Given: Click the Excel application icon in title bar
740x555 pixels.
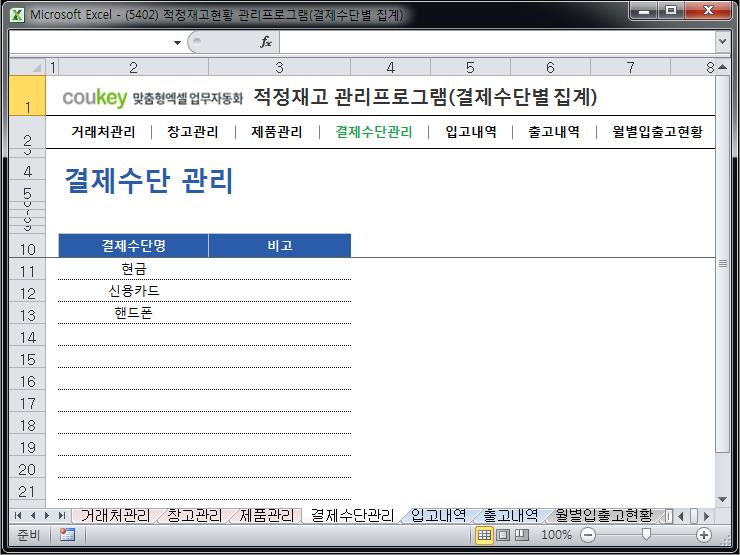Looking at the screenshot, I should tap(17, 15).
